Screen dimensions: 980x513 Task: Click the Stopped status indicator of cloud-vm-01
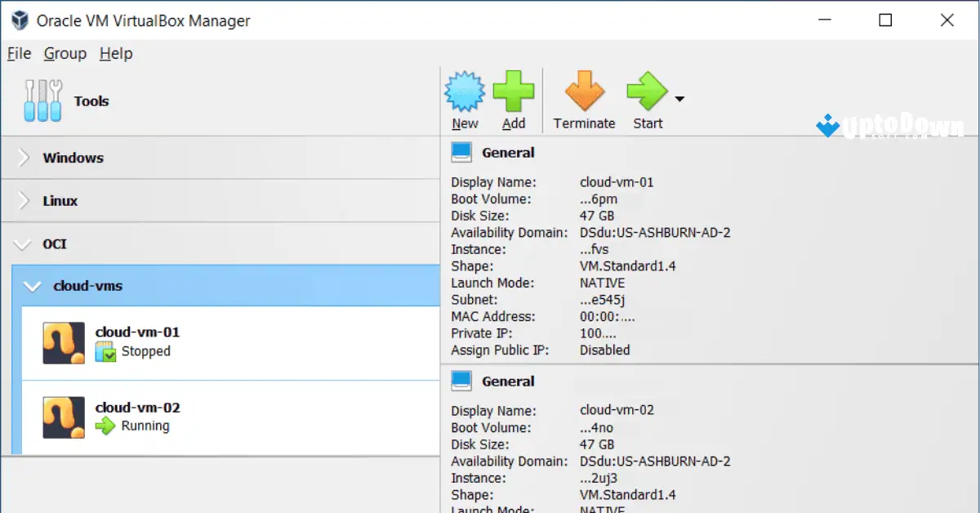(x=107, y=352)
